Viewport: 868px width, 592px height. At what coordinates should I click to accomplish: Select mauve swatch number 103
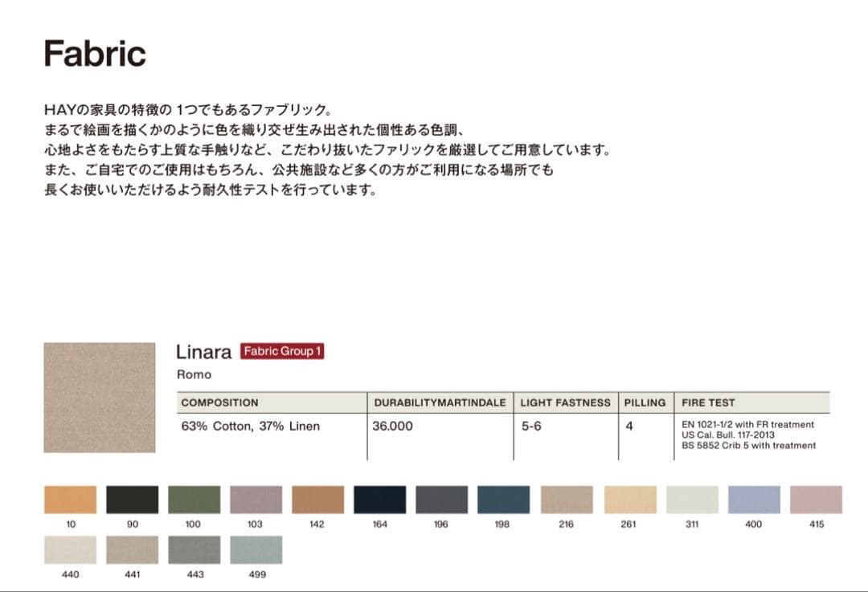[256, 500]
